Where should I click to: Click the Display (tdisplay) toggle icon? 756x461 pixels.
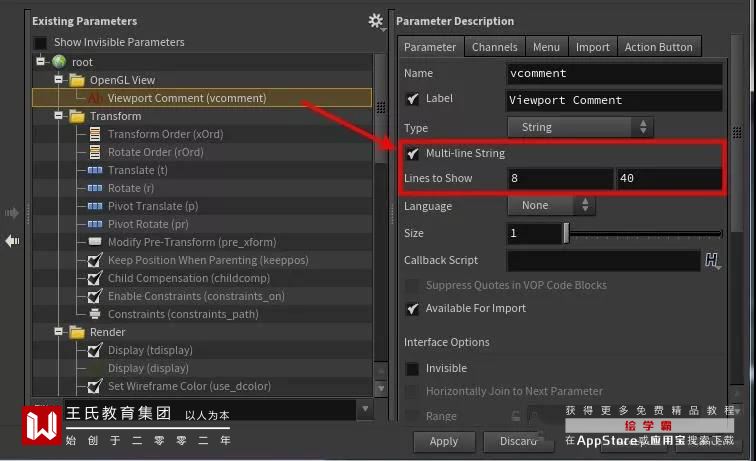click(x=95, y=350)
